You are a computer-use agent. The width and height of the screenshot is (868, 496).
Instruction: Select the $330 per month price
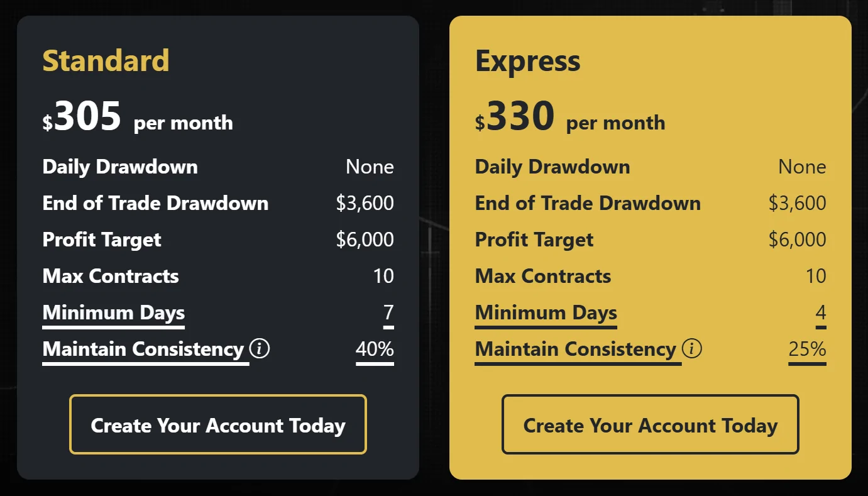(x=570, y=118)
